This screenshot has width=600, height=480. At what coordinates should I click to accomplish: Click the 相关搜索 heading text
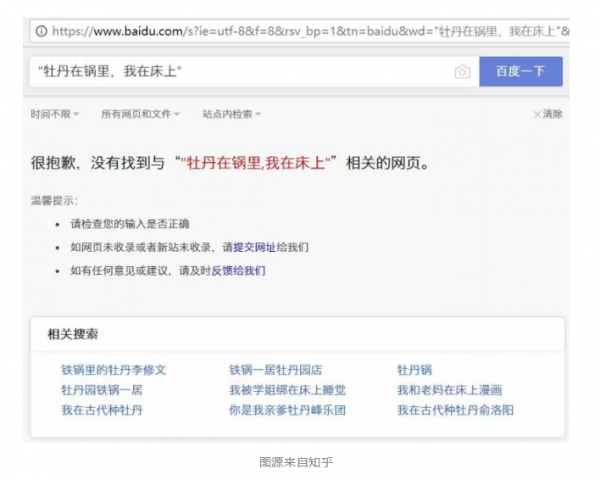click(73, 334)
